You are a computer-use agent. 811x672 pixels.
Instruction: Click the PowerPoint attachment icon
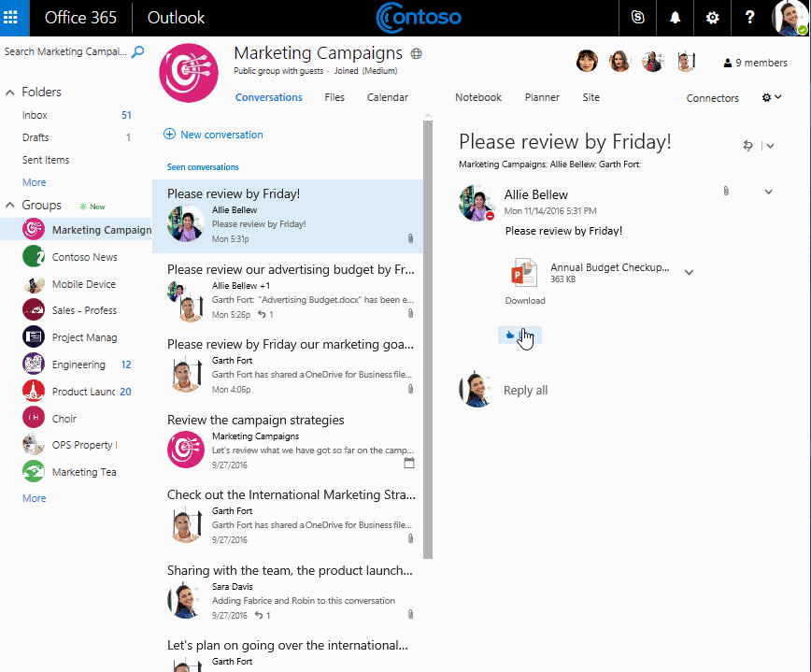point(523,272)
